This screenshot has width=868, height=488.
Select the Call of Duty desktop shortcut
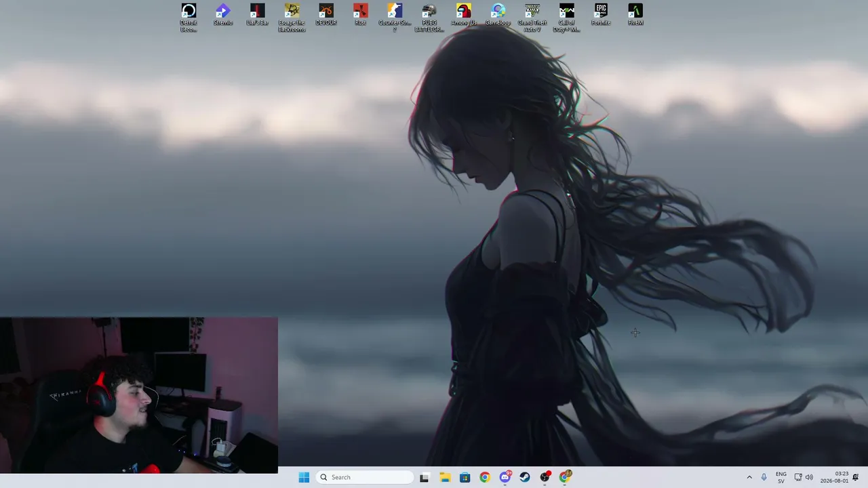(x=566, y=18)
